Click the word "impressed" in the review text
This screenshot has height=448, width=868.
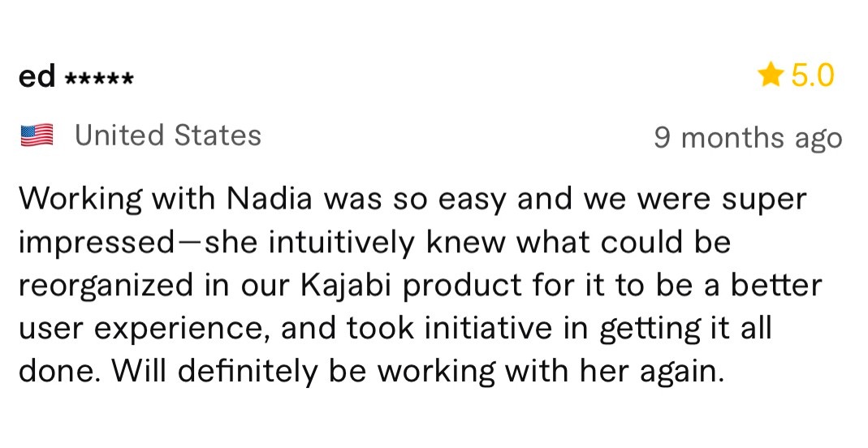(x=97, y=243)
